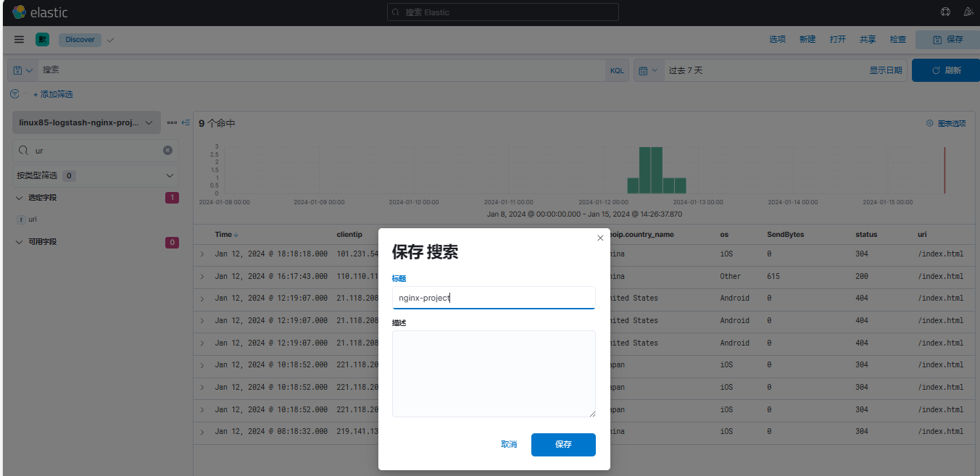Click the blue Save button in dialog
Screen dimensions: 980x476
(563, 444)
